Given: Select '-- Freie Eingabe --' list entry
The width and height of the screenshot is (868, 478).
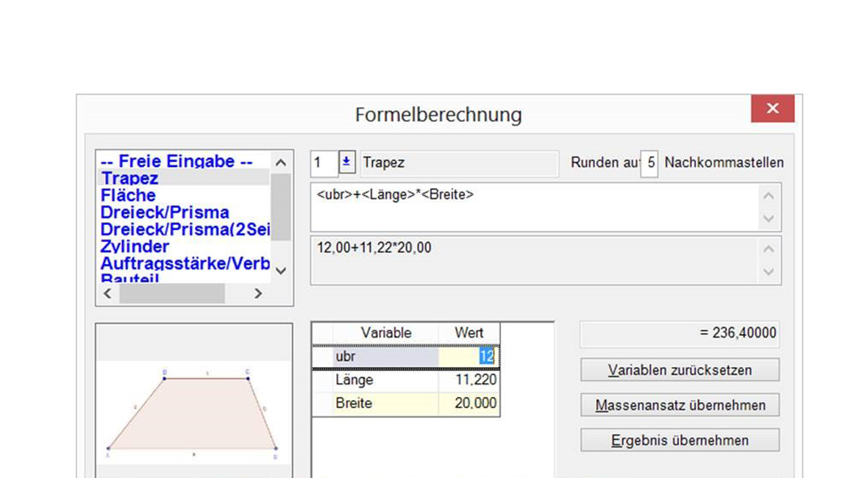Looking at the screenshot, I should pos(177,161).
